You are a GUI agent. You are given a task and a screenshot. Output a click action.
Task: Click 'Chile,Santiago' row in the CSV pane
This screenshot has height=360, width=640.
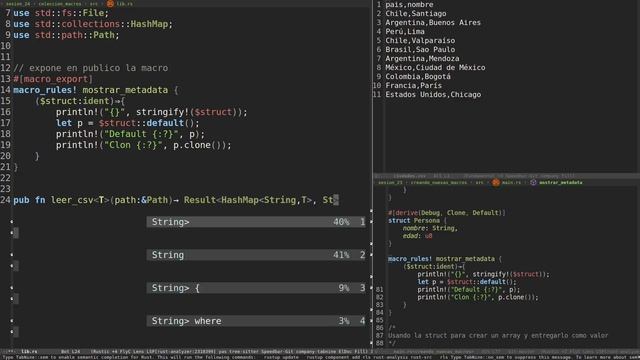coord(416,13)
